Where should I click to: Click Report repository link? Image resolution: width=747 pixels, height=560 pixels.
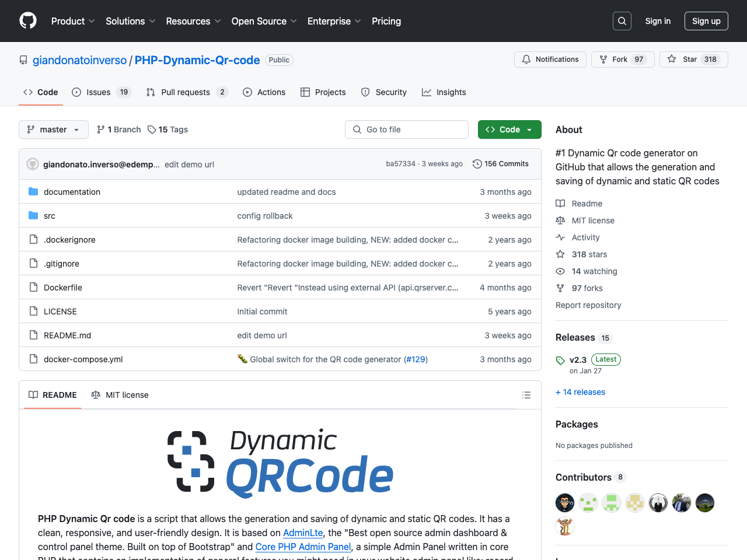point(588,305)
